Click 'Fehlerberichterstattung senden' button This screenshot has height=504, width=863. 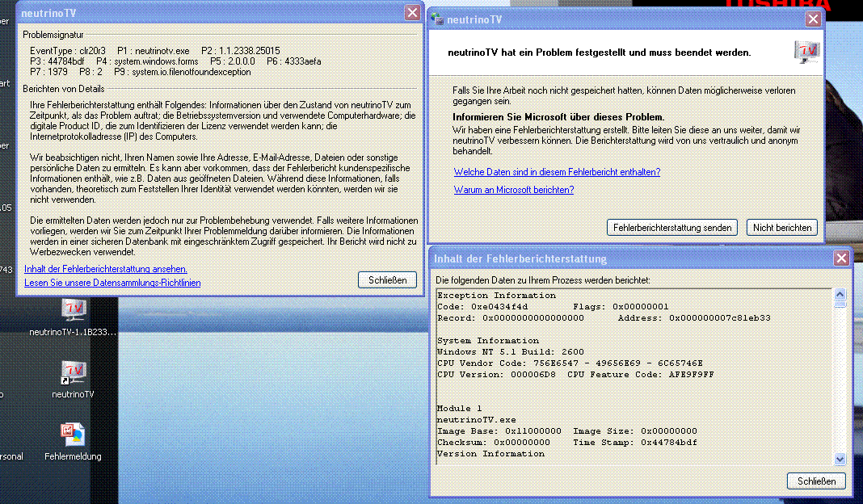point(672,228)
